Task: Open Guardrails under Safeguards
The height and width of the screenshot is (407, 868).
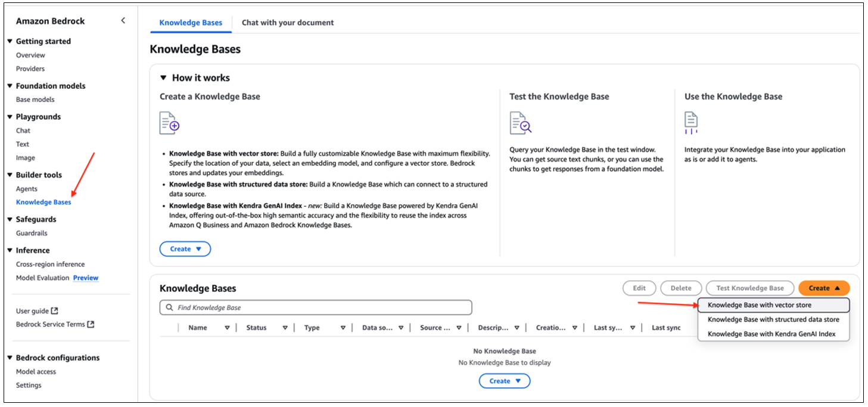Action: point(32,233)
